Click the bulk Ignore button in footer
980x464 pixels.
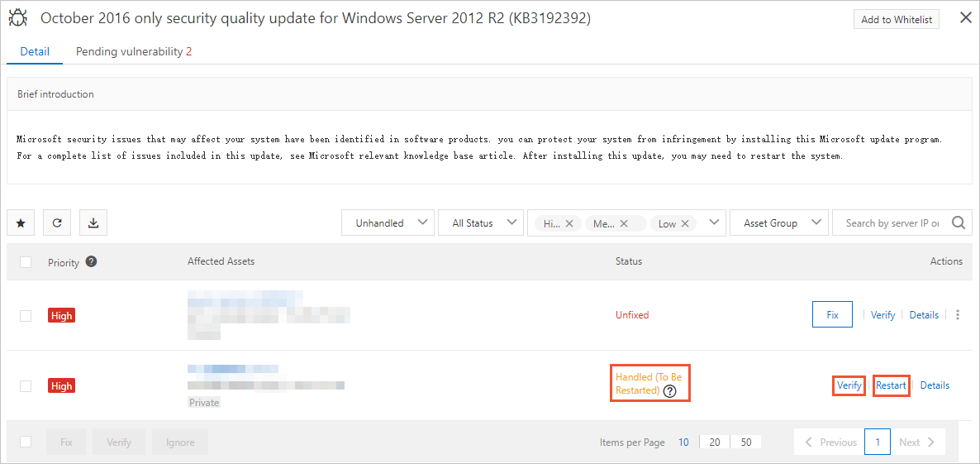[180, 442]
